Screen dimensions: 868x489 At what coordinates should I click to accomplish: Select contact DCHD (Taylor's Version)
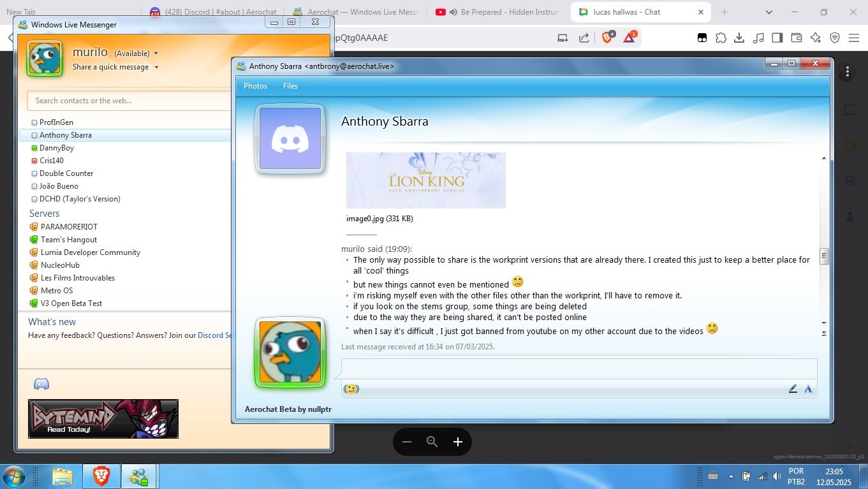80,199
